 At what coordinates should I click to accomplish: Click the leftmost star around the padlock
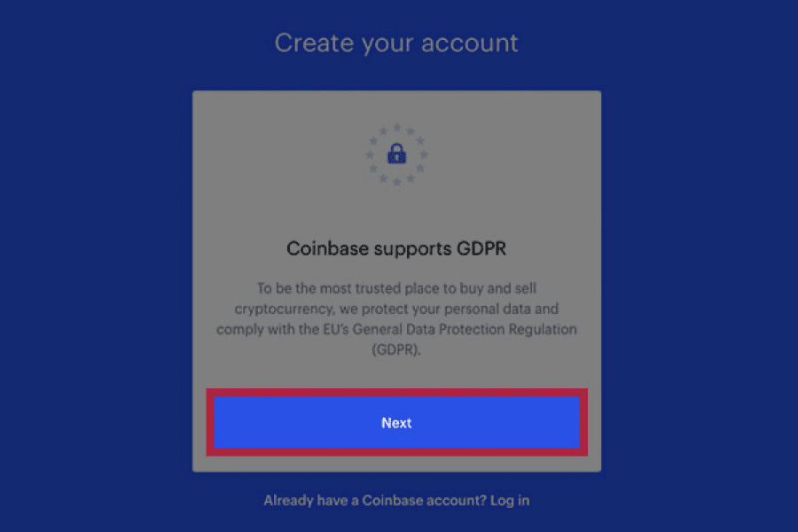[x=370, y=154]
